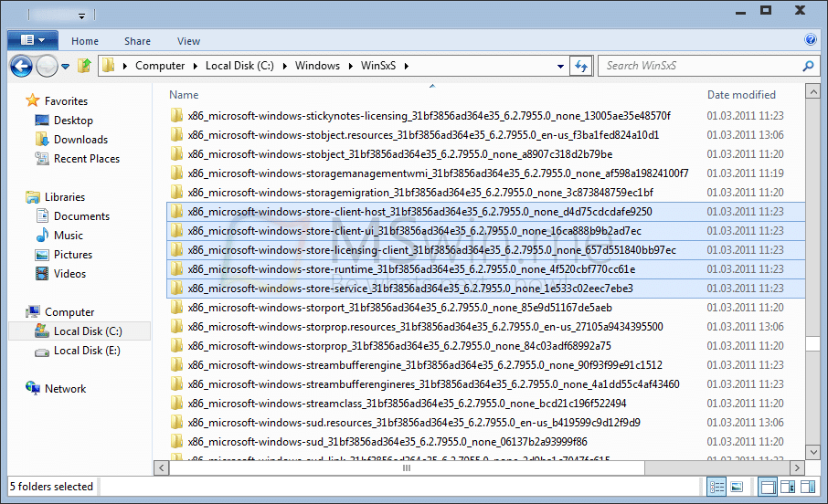Click folder icon of streamclass row
The image size is (828, 504).
click(177, 404)
